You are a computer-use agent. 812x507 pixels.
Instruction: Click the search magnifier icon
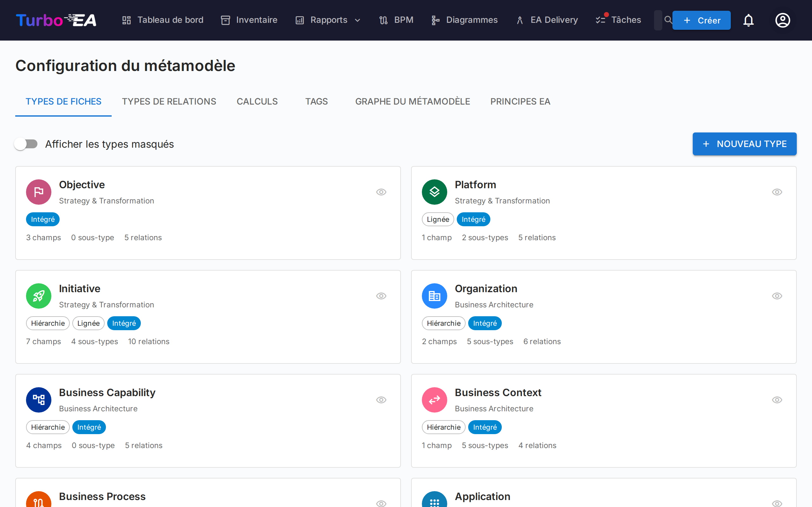[x=668, y=20]
